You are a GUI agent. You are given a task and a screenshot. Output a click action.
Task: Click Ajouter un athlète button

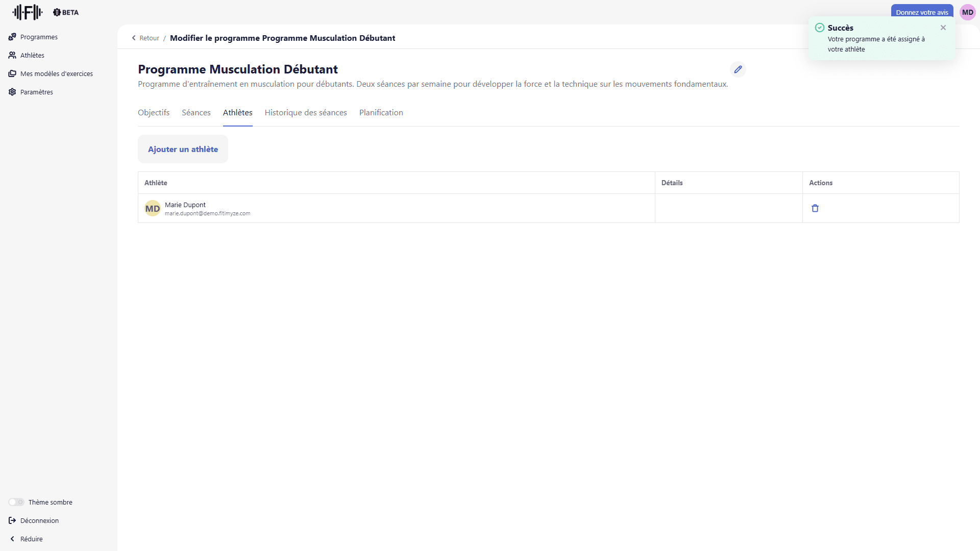[183, 149]
